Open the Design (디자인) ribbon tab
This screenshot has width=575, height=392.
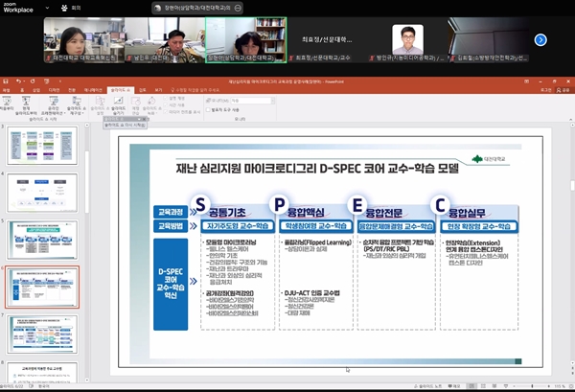54,90
